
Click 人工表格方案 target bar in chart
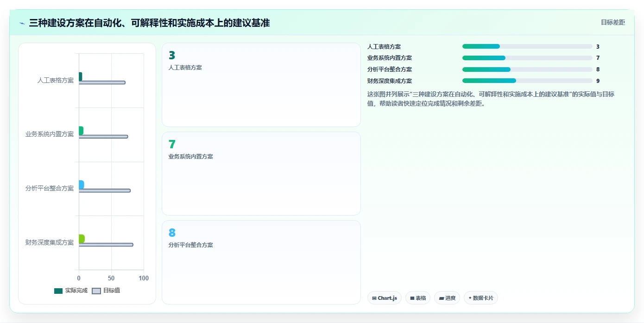(102, 82)
